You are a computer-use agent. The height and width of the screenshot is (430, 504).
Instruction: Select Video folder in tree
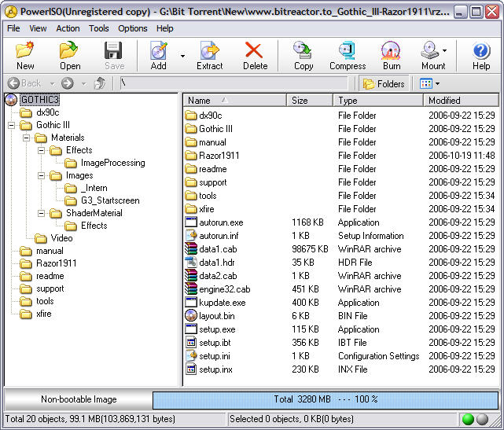pyautogui.click(x=61, y=238)
